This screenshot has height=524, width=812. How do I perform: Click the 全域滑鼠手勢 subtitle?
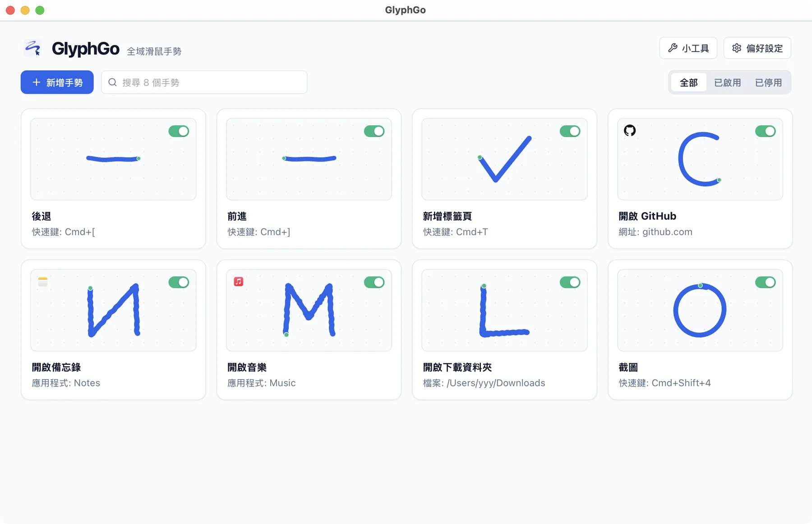154,51
